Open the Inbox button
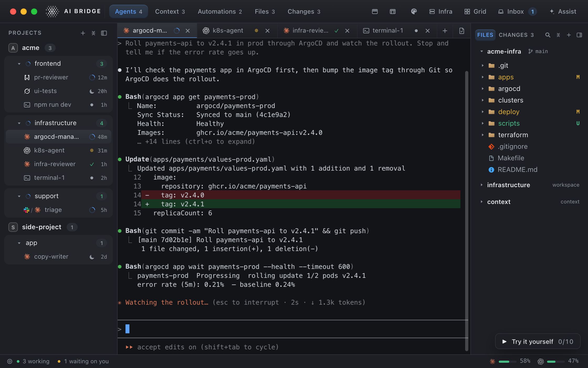The height and width of the screenshot is (368, 588). click(x=517, y=12)
